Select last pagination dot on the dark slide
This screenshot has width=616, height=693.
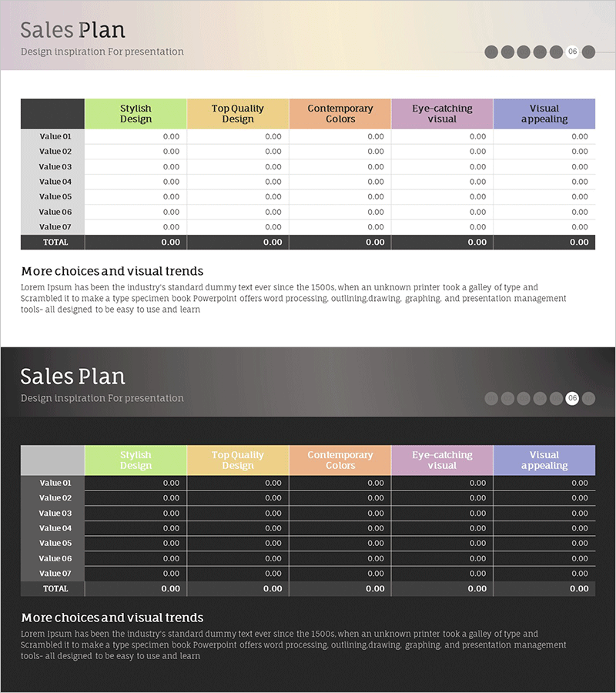(x=588, y=398)
